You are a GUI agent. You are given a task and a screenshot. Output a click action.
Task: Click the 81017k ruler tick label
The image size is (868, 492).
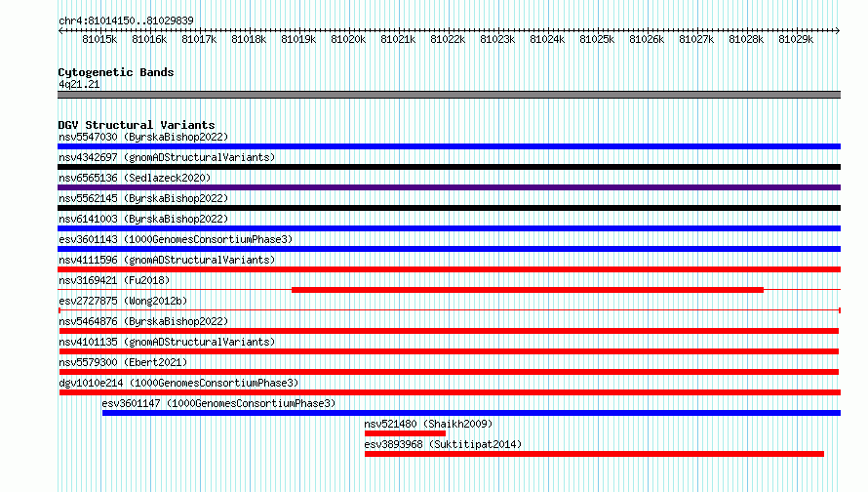click(x=199, y=39)
